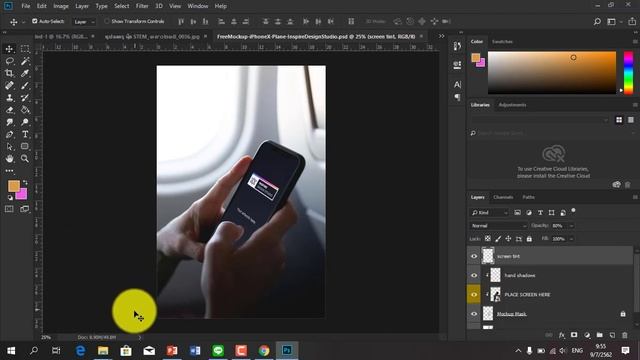Open the Filter menu
640x360 pixels.
[142, 6]
